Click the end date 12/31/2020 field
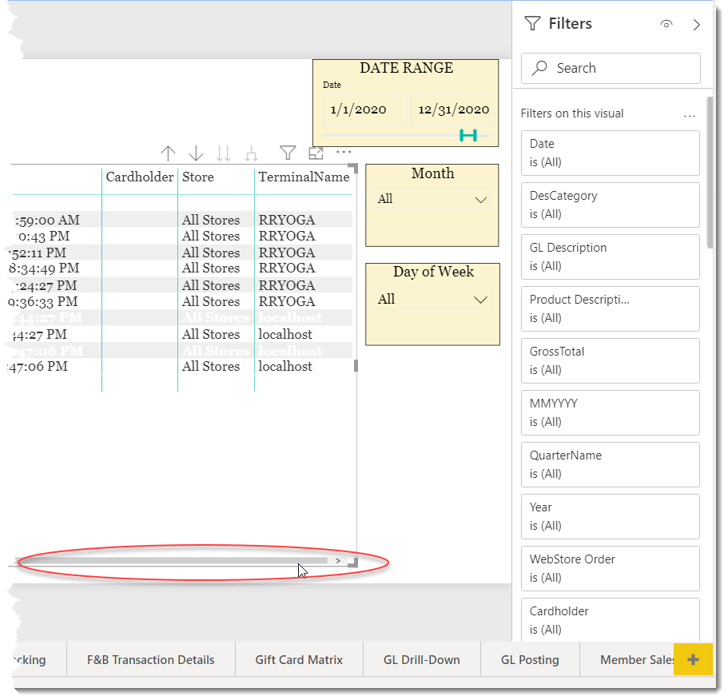Viewport: 728px width, 700px height. (x=453, y=109)
